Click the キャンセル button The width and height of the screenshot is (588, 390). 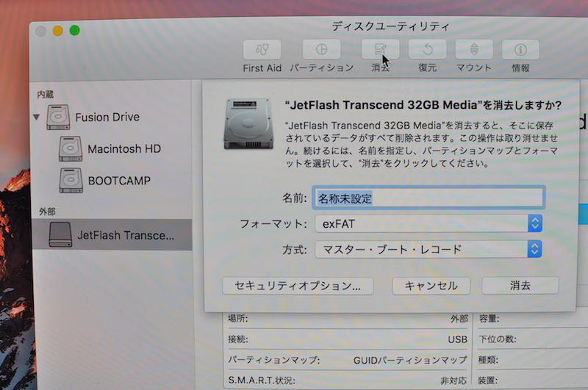[431, 286]
